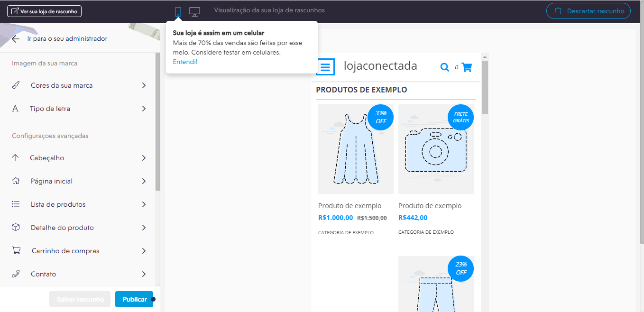This screenshot has width=644, height=312.
Task: Click the left sidebar vertical scrollbar
Action: [158, 121]
